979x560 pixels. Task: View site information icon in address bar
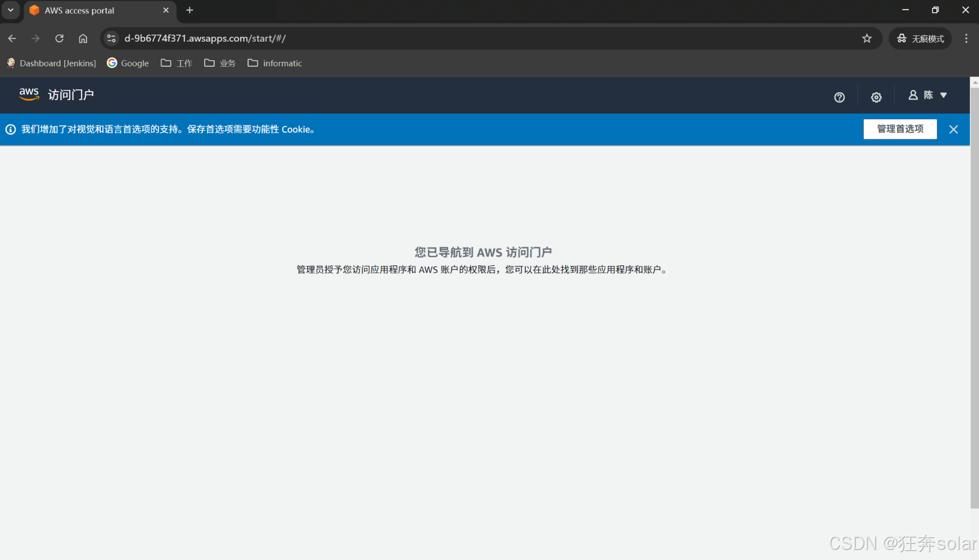[111, 38]
